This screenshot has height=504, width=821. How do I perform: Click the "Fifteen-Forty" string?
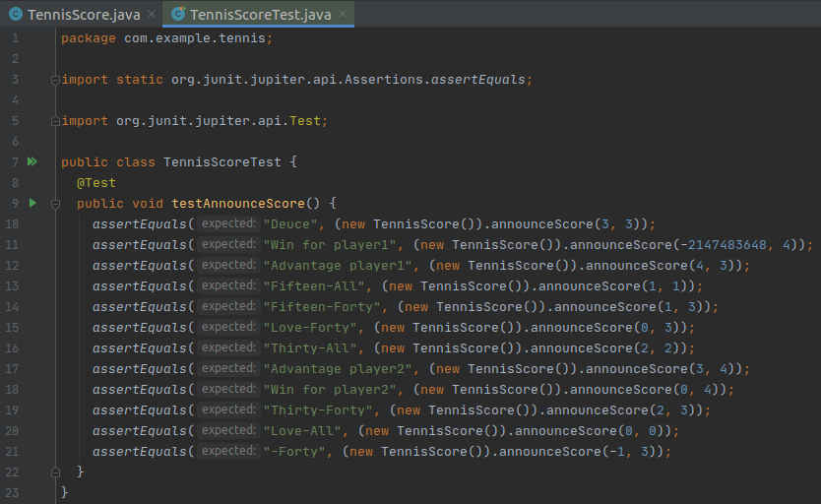pyautogui.click(x=322, y=307)
